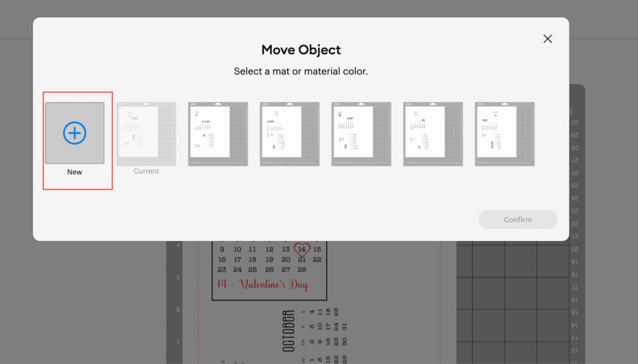Choose the mat thumbnail immediately right of Current

point(218,134)
